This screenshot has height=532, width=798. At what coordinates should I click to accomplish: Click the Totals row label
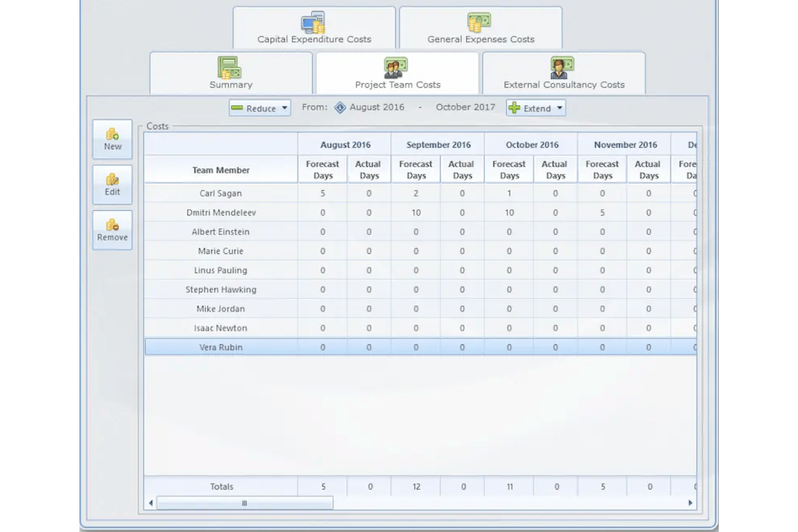(222, 487)
